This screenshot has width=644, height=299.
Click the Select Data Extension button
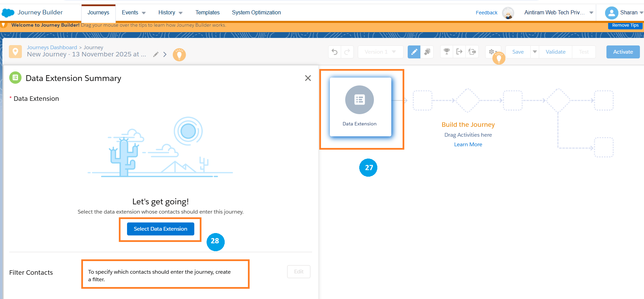point(160,229)
